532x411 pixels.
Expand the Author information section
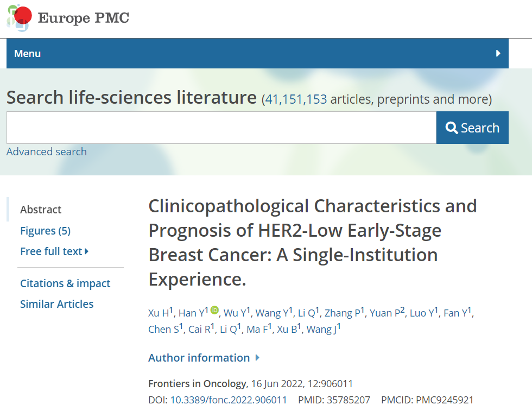click(204, 358)
